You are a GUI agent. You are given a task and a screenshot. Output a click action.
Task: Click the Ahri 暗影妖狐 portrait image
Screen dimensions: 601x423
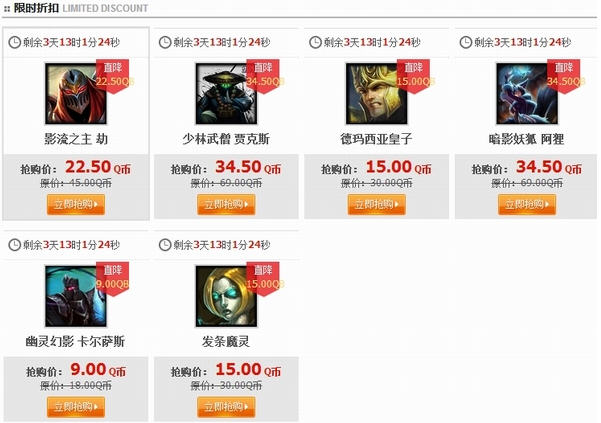coord(527,93)
